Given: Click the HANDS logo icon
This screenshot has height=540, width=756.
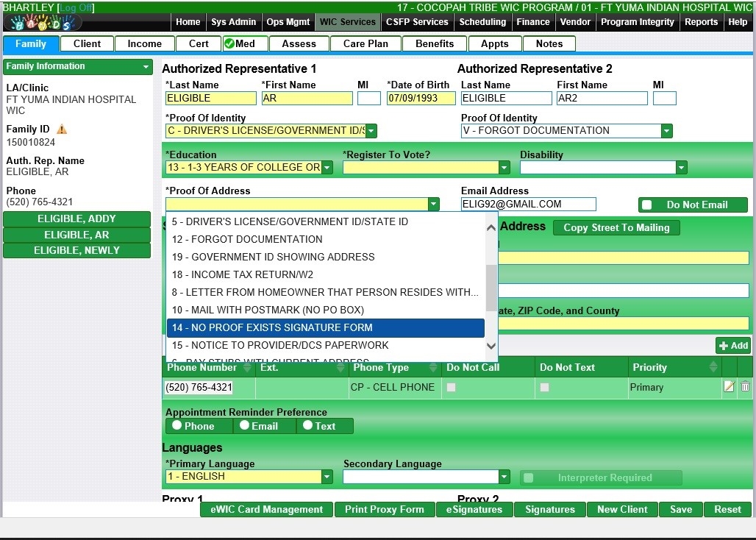Looking at the screenshot, I should pos(43,22).
